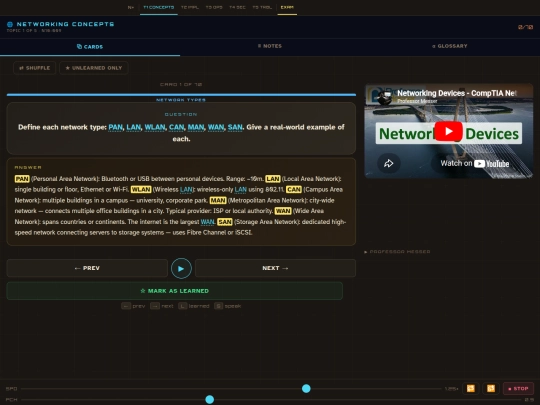The image size is (540, 405).
Task: Click the 0/70 learned counter
Action: tap(526, 27)
